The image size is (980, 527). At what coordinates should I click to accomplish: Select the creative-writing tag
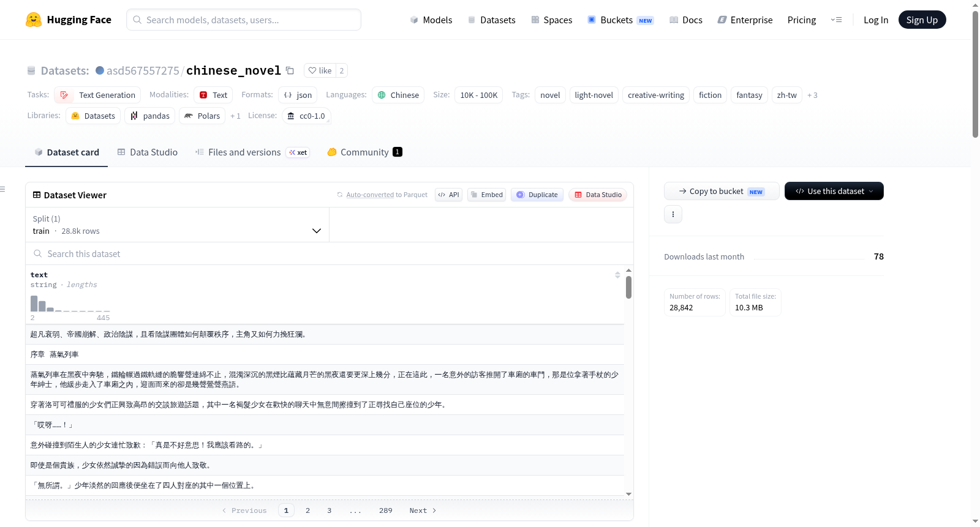click(656, 95)
